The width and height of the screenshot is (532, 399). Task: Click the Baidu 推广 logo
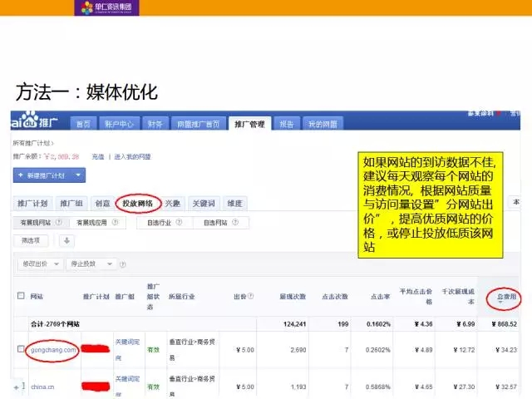[x=34, y=121]
